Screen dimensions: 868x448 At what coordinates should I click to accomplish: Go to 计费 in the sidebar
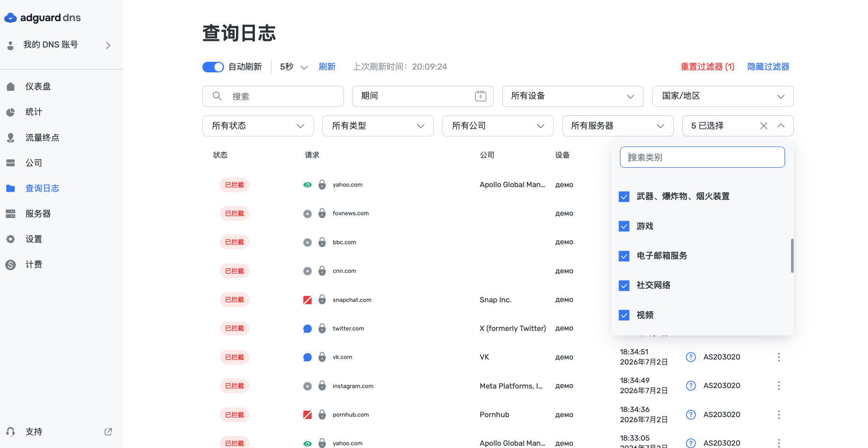tap(34, 265)
